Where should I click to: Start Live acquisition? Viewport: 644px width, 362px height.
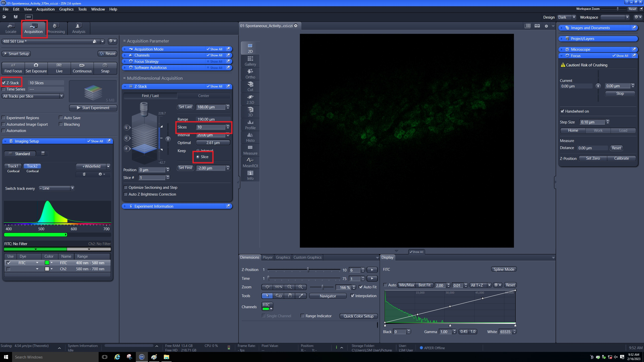point(59,68)
